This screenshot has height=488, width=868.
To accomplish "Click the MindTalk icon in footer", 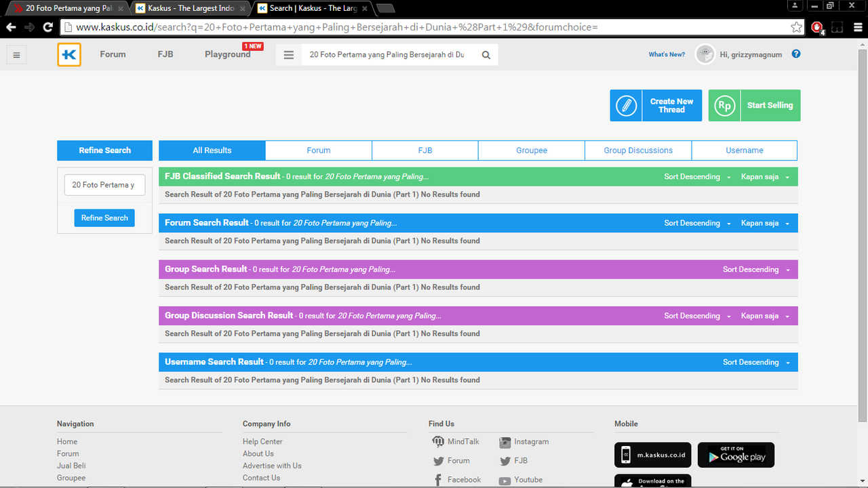I will (x=438, y=442).
